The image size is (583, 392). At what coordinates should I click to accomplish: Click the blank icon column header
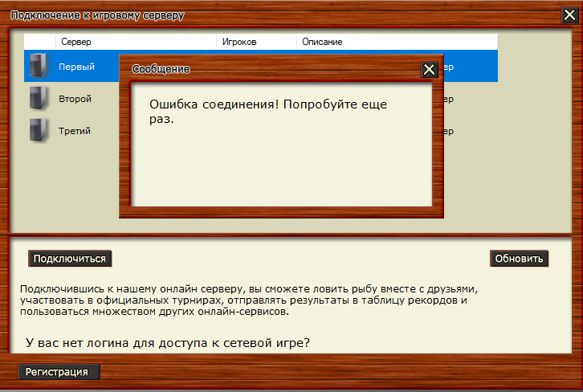click(39, 41)
